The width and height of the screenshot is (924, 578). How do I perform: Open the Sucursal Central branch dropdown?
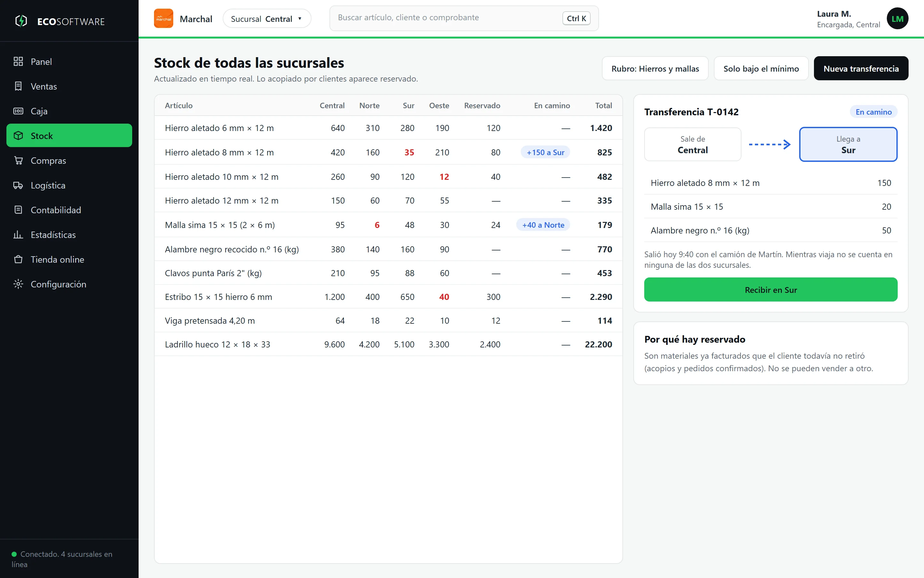[x=267, y=19]
